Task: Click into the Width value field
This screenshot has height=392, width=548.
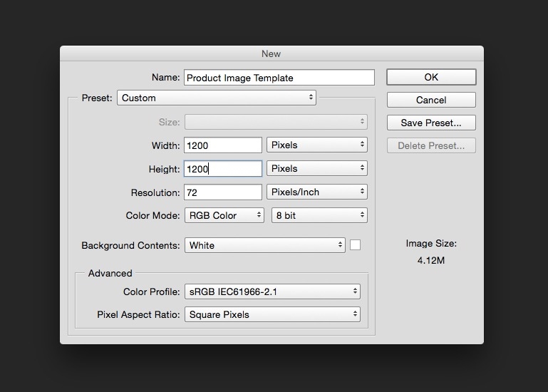Action: tap(223, 145)
